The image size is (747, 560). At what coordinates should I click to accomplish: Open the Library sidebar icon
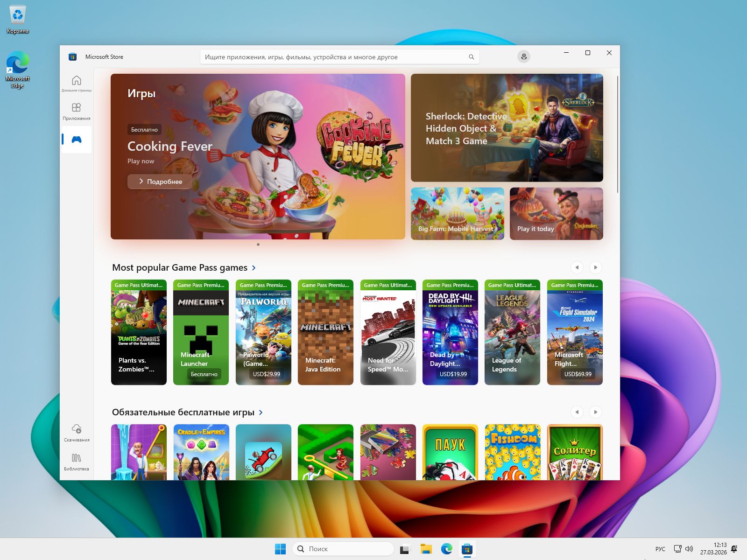click(77, 461)
